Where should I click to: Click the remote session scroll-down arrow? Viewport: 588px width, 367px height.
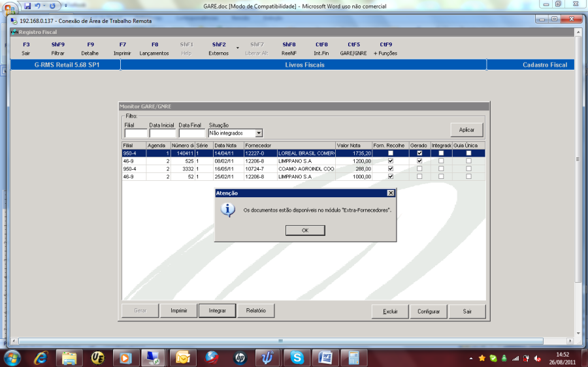pos(578,333)
